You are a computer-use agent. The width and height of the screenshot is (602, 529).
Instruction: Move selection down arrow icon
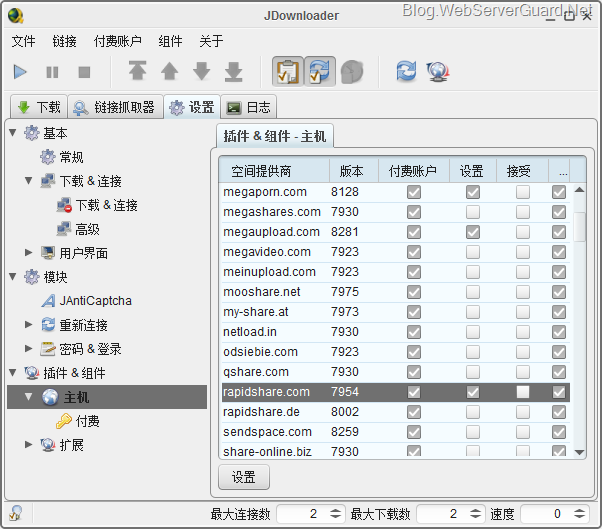[x=201, y=71]
